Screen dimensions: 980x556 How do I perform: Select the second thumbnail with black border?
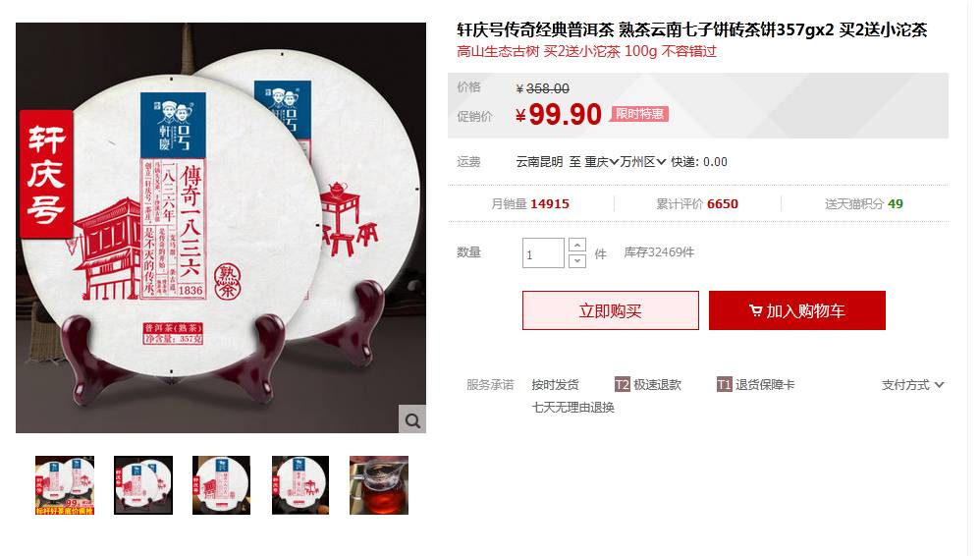[x=143, y=485]
